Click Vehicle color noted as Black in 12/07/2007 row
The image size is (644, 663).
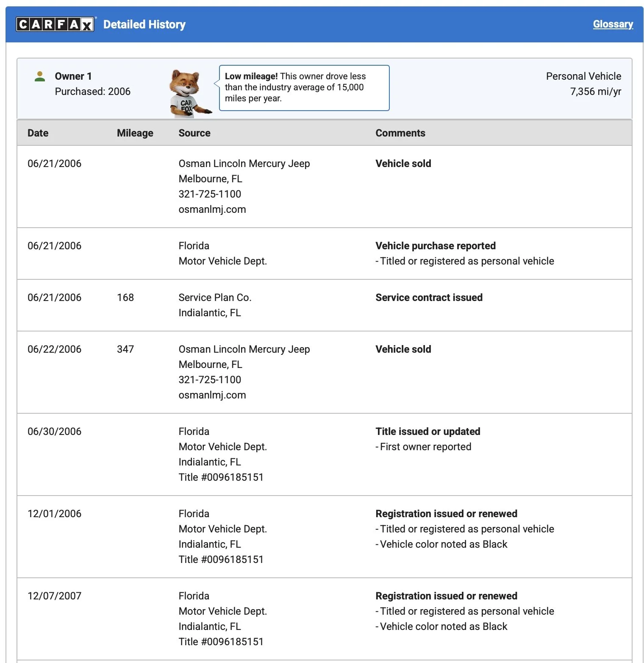[x=441, y=627]
